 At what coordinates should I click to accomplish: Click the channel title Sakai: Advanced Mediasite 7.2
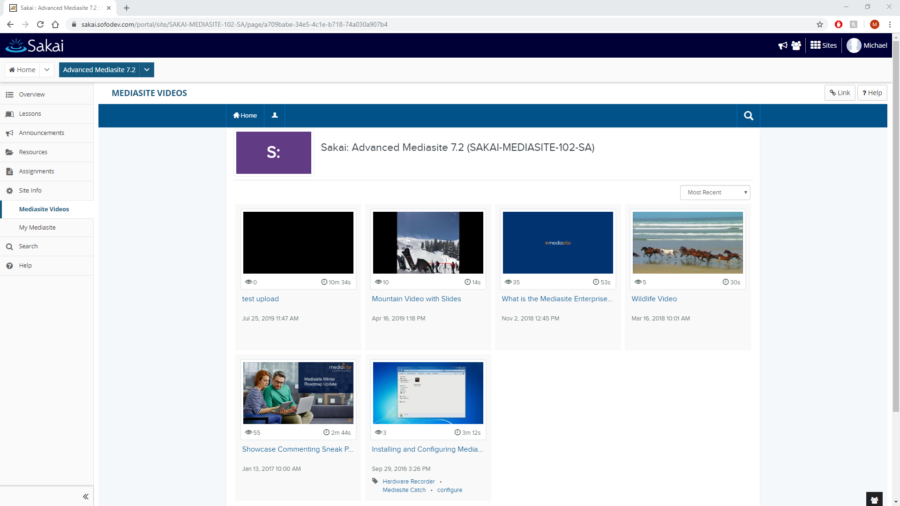pyautogui.click(x=457, y=147)
